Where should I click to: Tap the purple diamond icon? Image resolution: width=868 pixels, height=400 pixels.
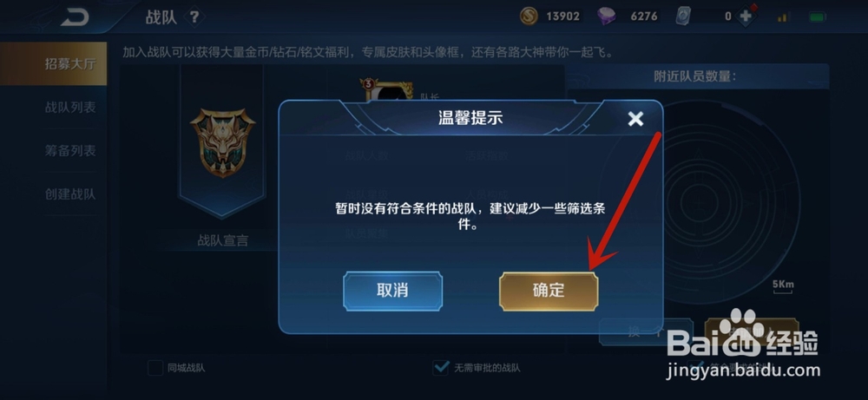point(607,16)
